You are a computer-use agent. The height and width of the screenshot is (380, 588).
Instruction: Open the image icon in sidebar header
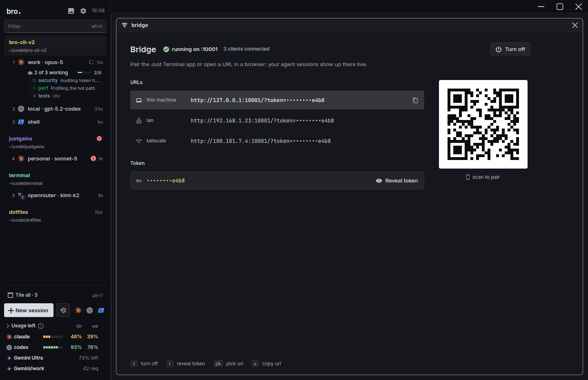[x=71, y=11]
